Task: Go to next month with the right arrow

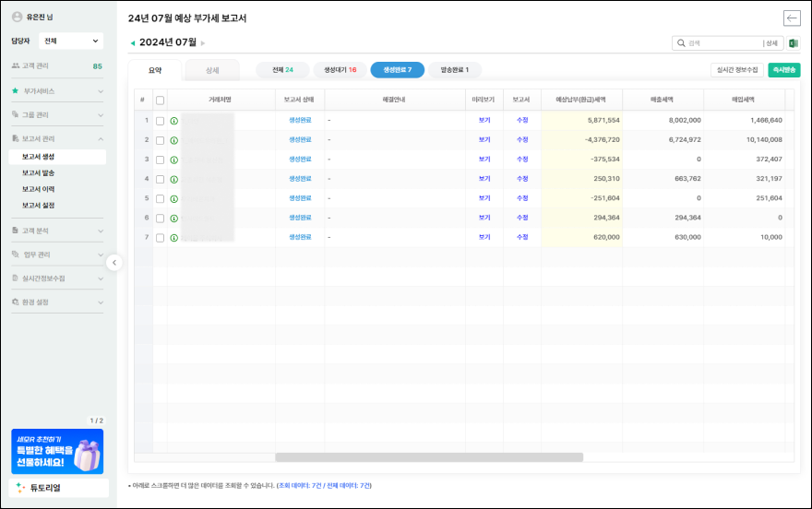Action: coord(203,43)
